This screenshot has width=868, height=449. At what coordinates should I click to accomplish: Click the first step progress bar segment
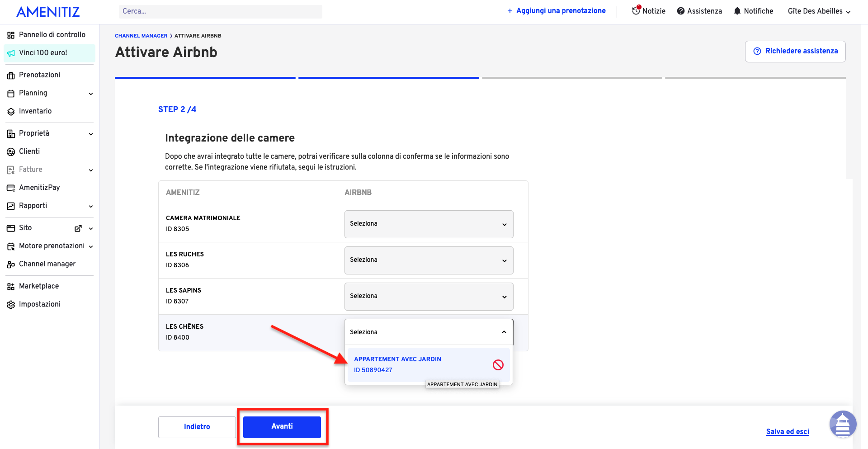click(x=205, y=78)
